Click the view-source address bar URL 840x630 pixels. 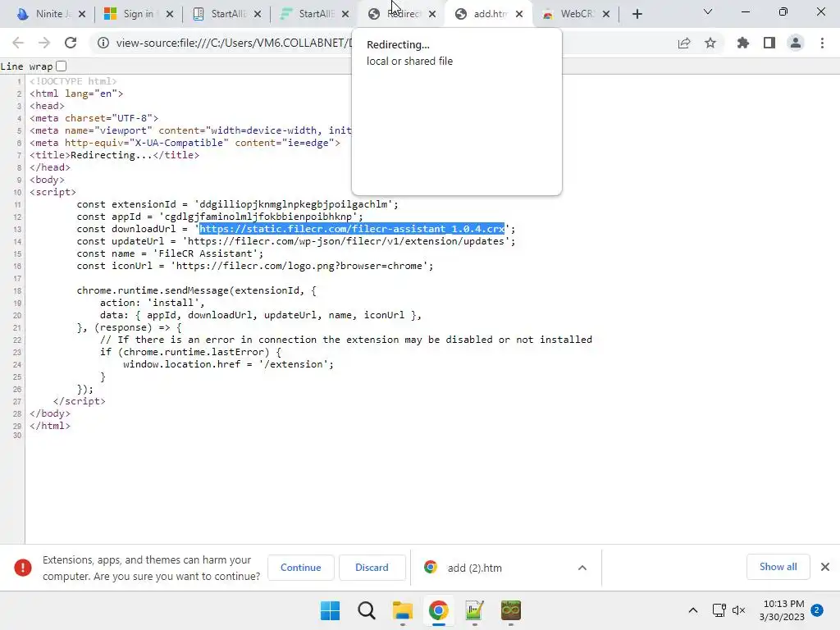click(x=234, y=43)
